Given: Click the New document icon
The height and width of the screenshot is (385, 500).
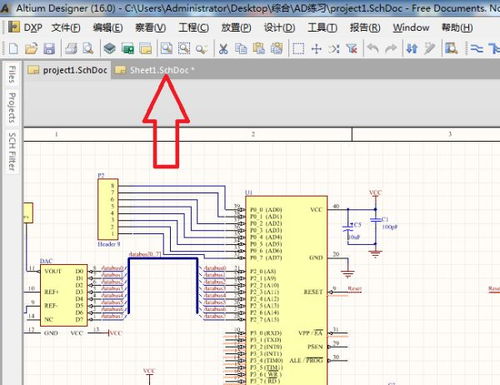Looking at the screenshot, I should pyautogui.click(x=13, y=49).
